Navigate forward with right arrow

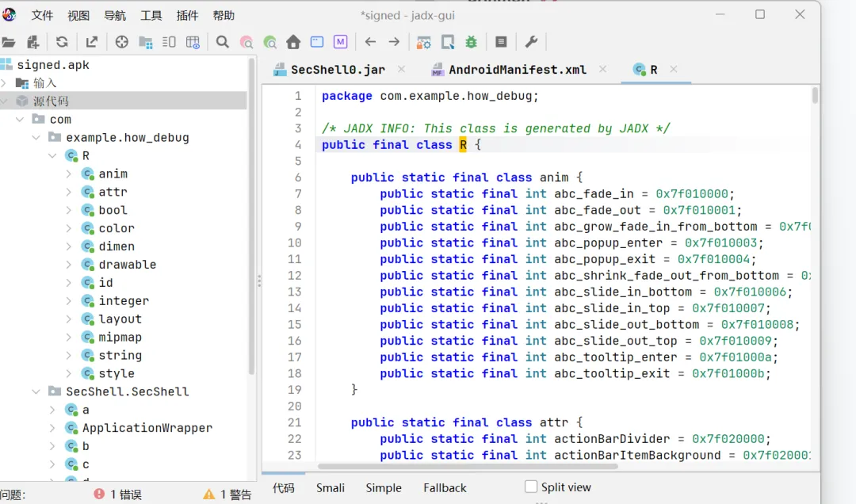click(x=394, y=42)
